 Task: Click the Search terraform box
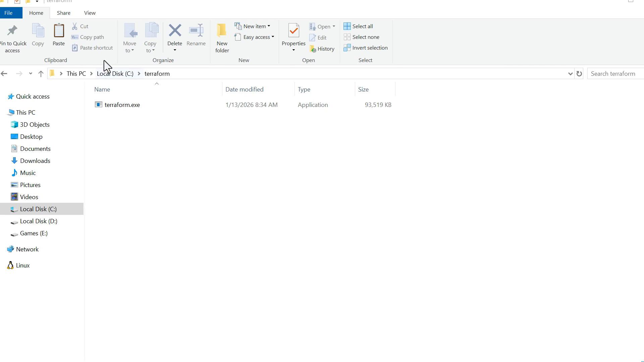pos(616,74)
